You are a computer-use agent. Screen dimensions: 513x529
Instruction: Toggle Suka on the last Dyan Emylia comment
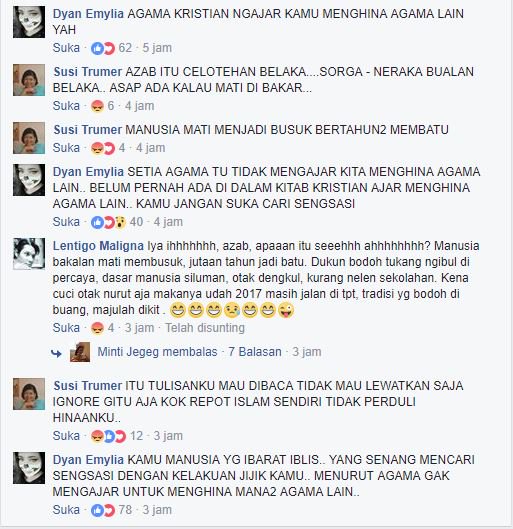click(x=66, y=510)
